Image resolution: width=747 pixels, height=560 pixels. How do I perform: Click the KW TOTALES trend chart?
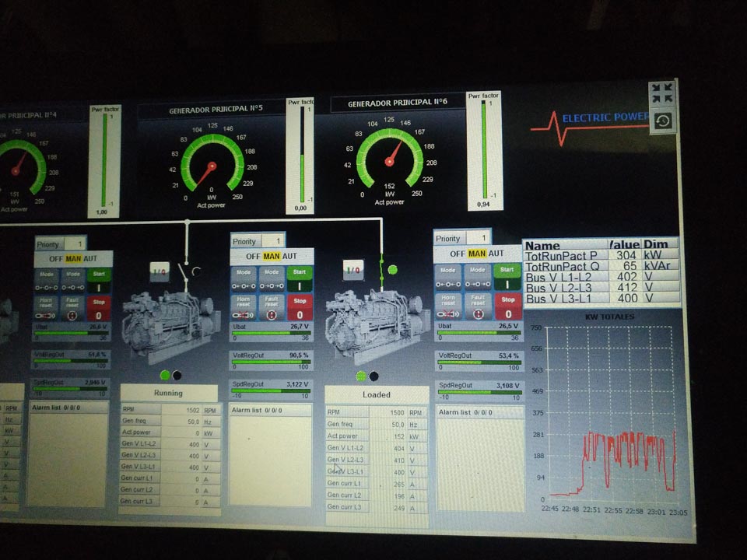[x=609, y=412]
